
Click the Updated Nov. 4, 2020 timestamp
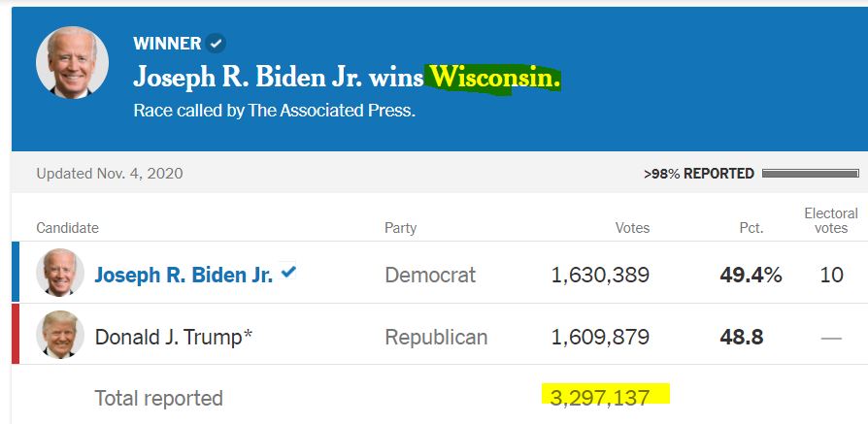[109, 174]
